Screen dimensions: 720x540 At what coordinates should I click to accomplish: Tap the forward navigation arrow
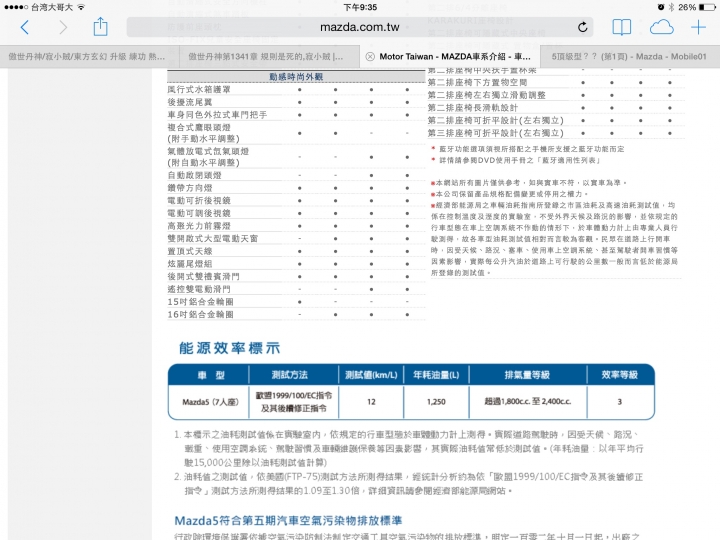pos(63,28)
